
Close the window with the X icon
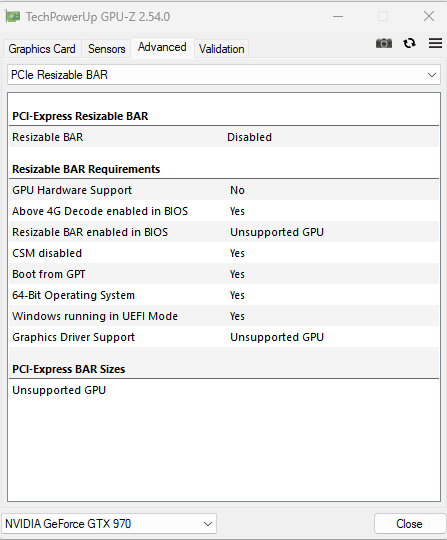(429, 16)
